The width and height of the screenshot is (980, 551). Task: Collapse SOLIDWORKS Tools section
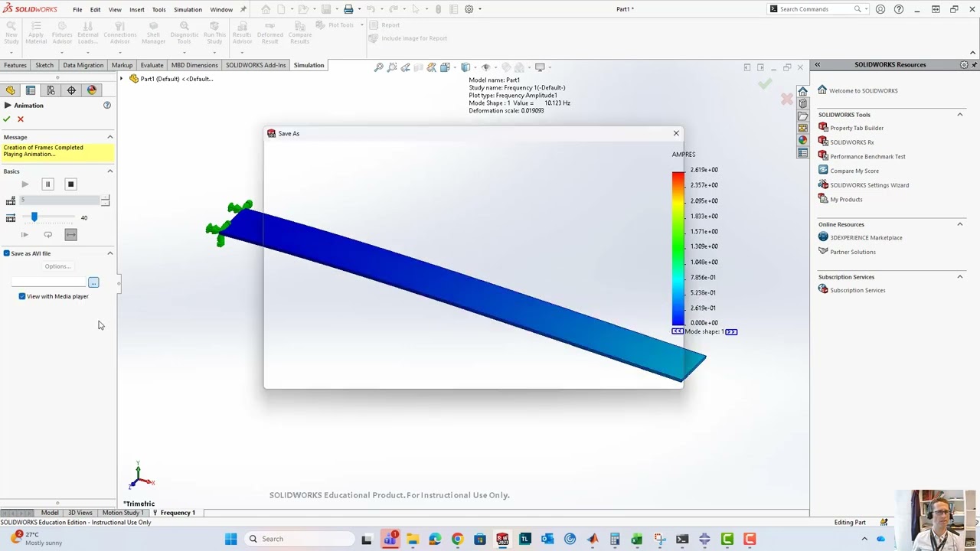tap(959, 115)
